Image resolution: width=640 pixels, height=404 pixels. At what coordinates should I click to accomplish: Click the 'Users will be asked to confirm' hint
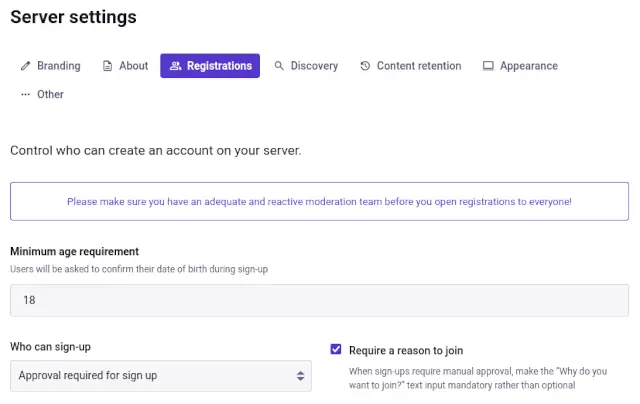pos(139,269)
